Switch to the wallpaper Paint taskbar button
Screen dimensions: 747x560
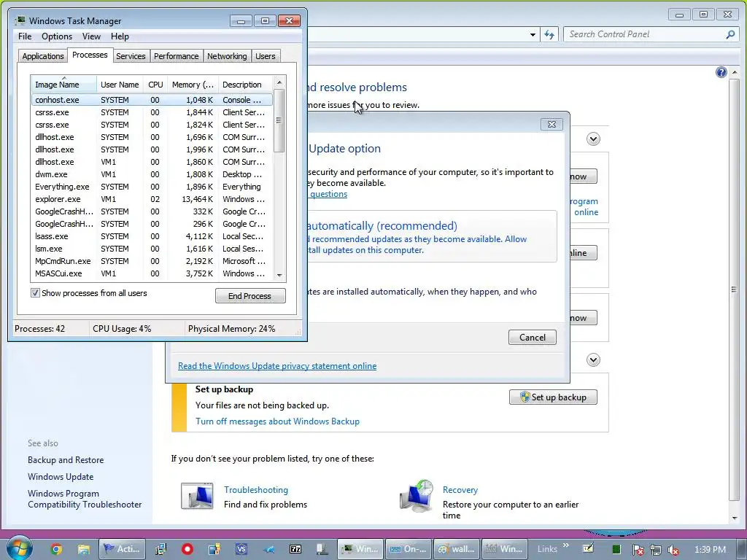tap(457, 549)
